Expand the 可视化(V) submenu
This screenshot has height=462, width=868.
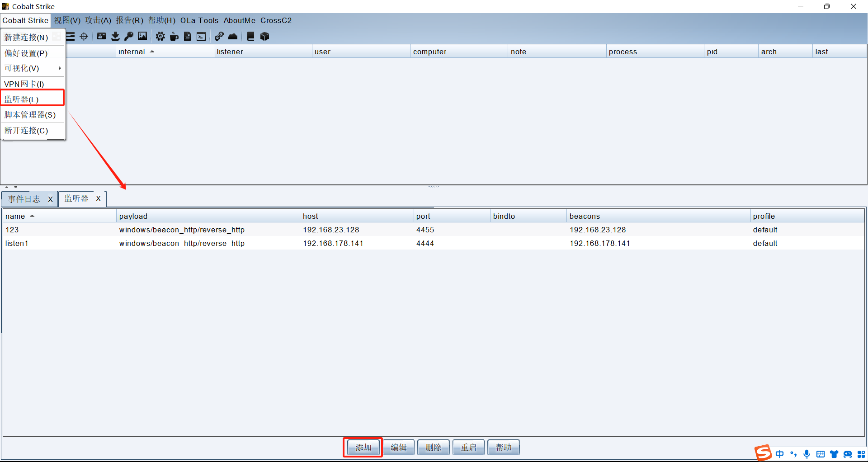tap(33, 68)
